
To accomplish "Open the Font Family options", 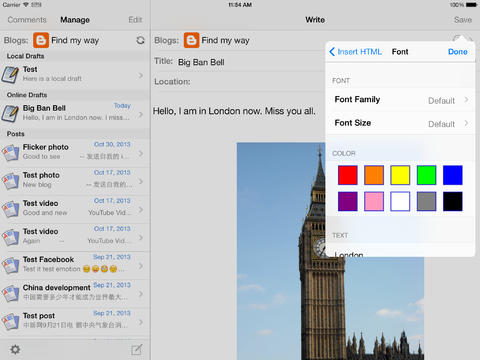I will tap(400, 100).
